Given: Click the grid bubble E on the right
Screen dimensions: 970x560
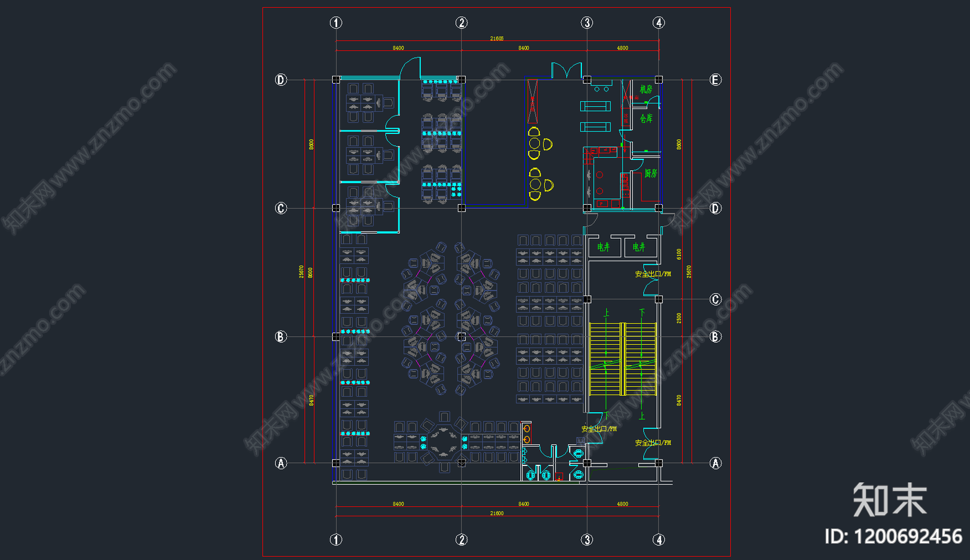Looking at the screenshot, I should pyautogui.click(x=715, y=80).
